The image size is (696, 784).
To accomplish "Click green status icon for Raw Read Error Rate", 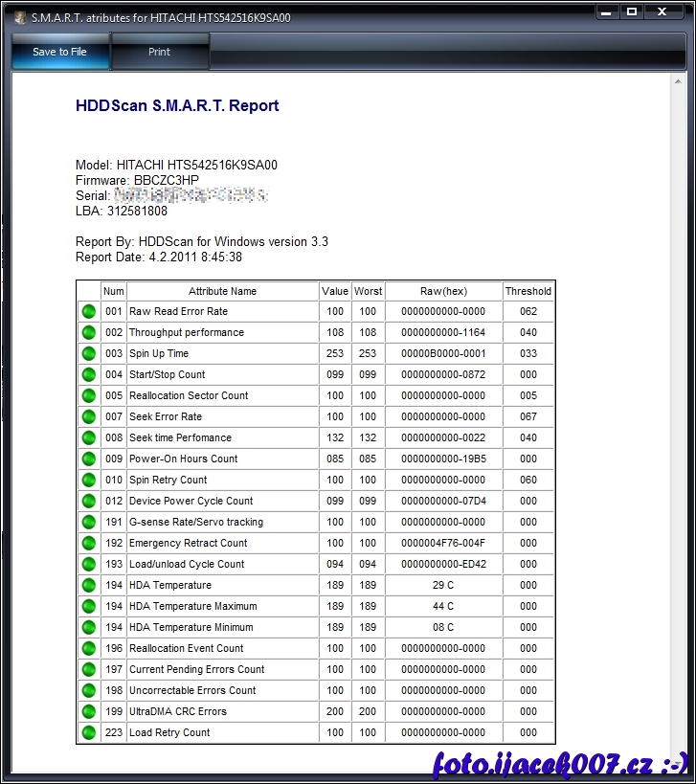I will point(88,311).
